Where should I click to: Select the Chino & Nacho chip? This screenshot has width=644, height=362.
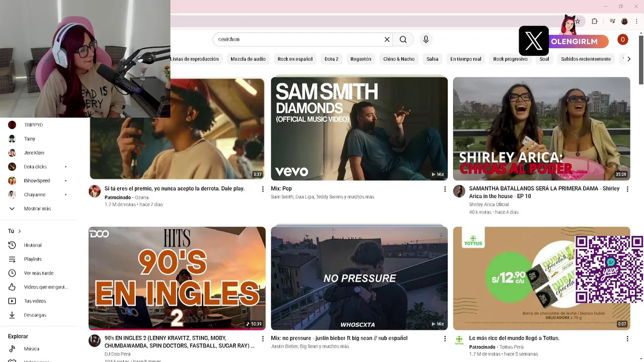coord(399,59)
